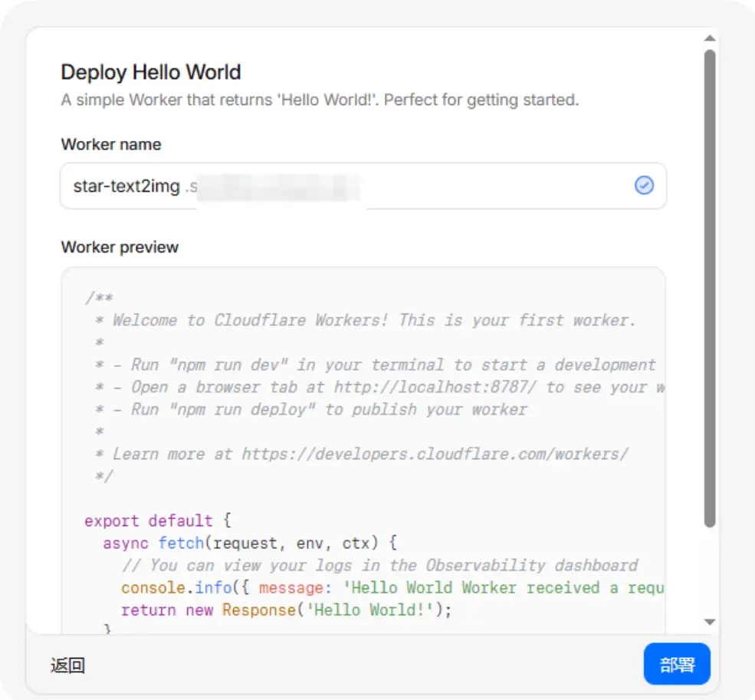Screen dimensions: 755x700
Task: Click the 'A simple Worker' description text
Action: tap(320, 100)
